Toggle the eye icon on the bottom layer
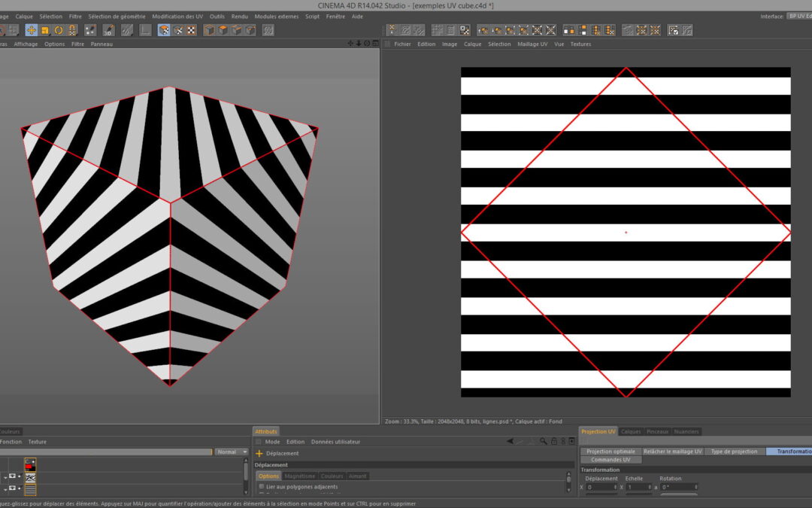Viewport: 812px width, 508px height. coord(12,488)
